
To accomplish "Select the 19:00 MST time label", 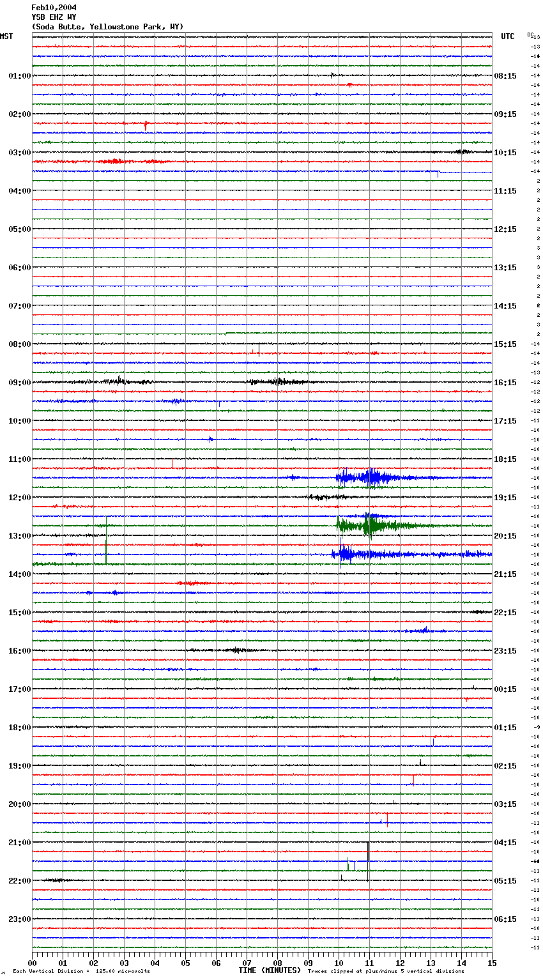I will coord(20,766).
